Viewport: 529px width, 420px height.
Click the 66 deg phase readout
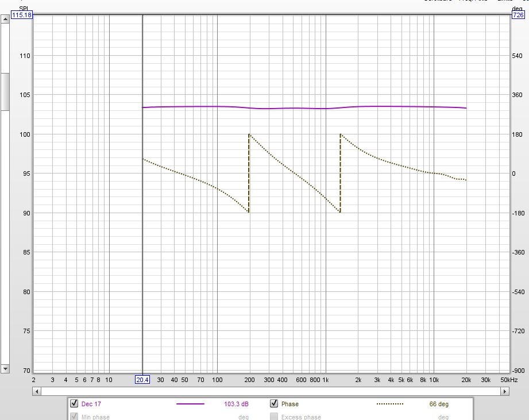pos(439,404)
